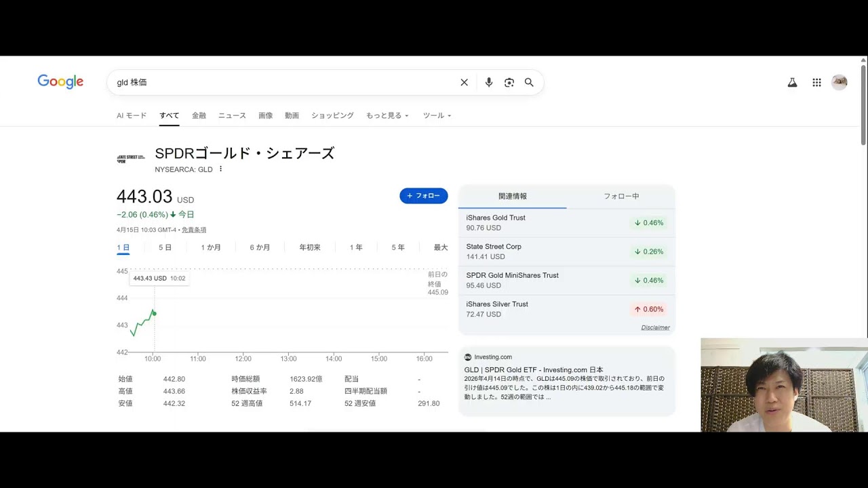
Task: Open the ニュース tab
Action: (232, 116)
